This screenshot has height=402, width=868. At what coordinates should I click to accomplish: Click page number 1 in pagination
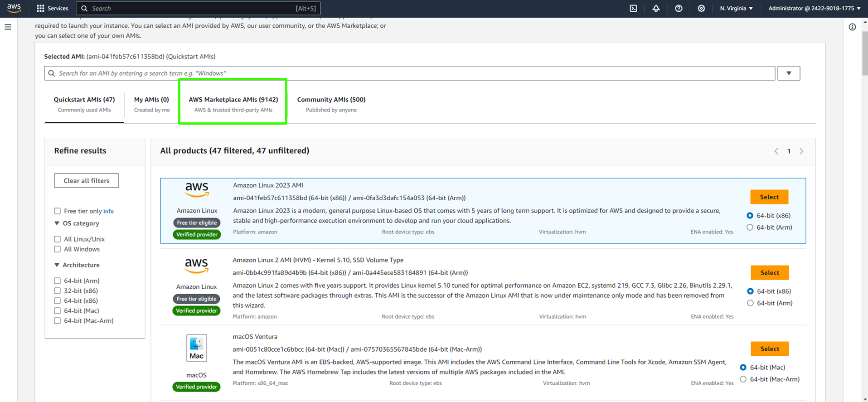click(x=789, y=151)
